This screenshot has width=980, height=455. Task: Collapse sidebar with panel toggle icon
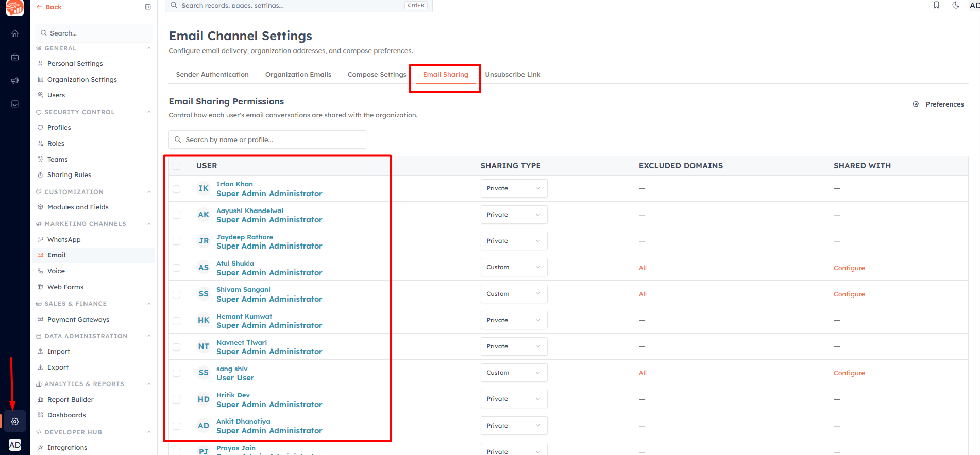coord(148,7)
